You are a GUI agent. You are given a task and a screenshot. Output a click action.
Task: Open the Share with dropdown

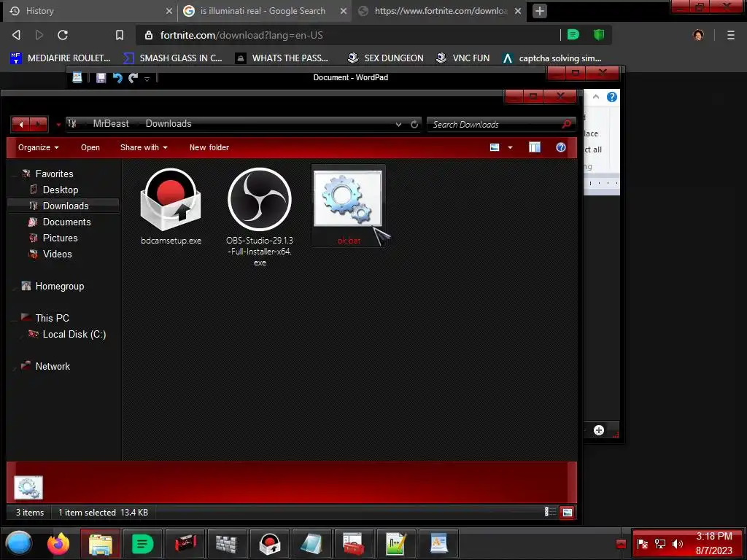(144, 147)
